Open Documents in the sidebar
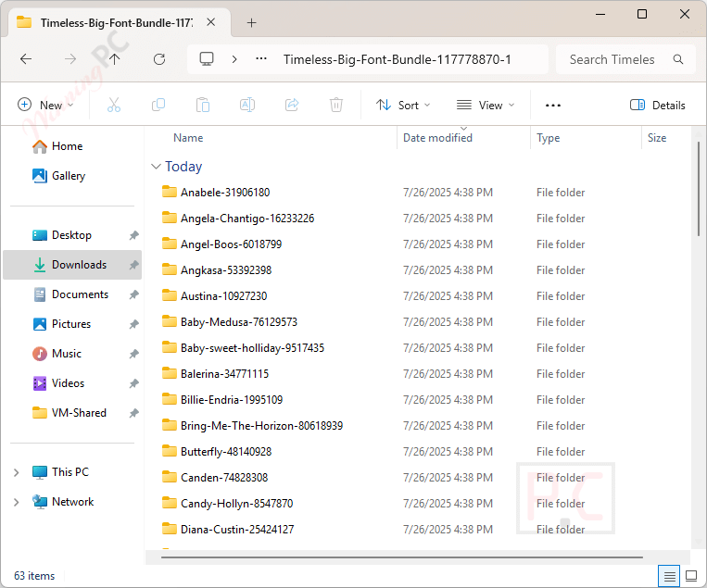 point(71,294)
